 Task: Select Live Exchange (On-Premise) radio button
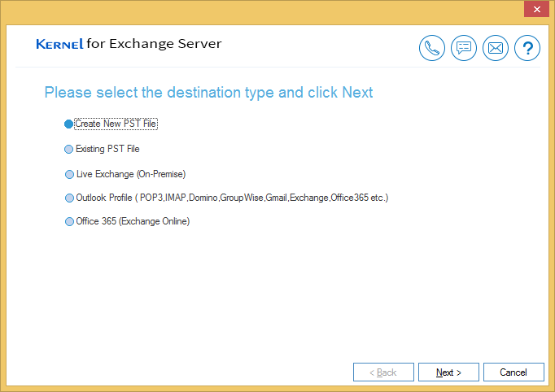coord(68,174)
